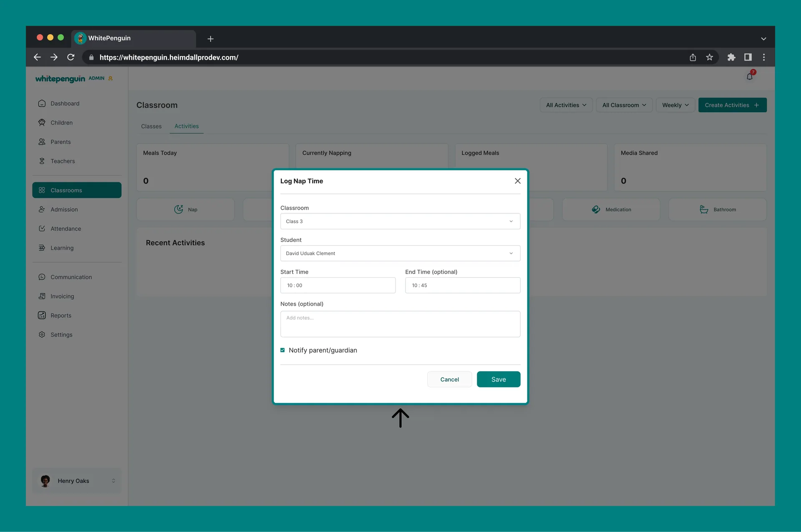Screen dimensions: 801x532
Task: Open Admission in the sidebar
Action: click(77, 209)
